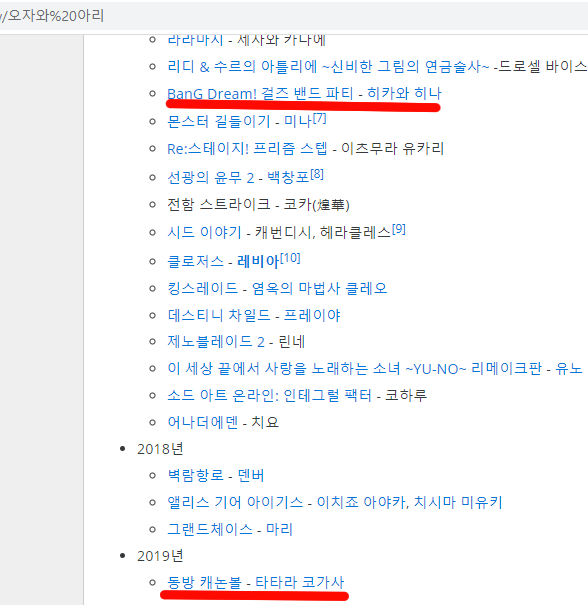Jump to footnote [9]
This screenshot has height=605, width=588.
[x=399, y=230]
